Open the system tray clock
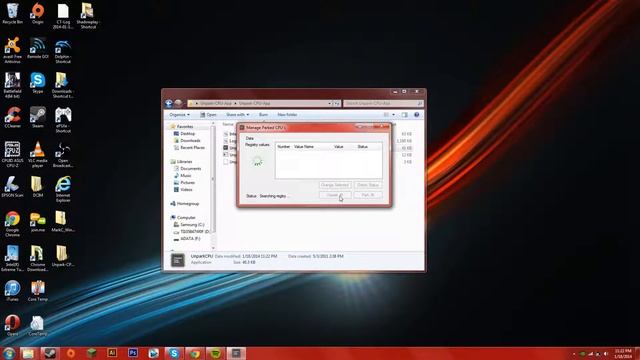The height and width of the screenshot is (360, 640). [x=623, y=353]
